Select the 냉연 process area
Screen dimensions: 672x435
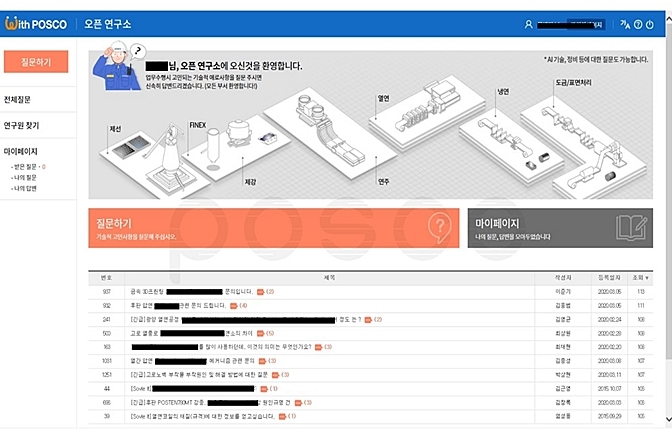point(503,92)
